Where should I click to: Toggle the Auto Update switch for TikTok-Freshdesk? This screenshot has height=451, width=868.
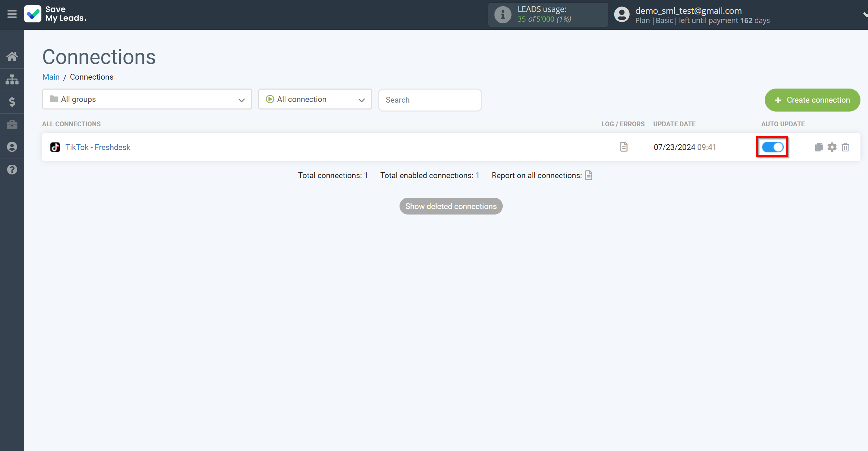773,147
